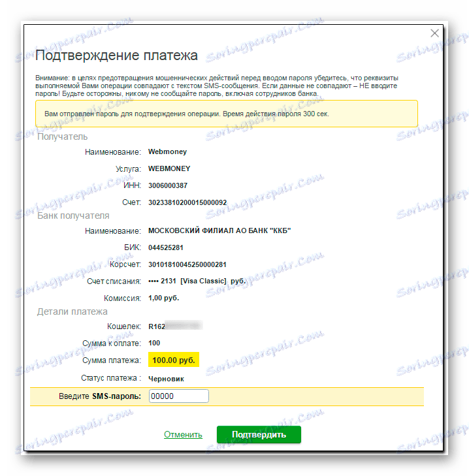
Task: Cancel payment via the Отменить link
Action: click(183, 434)
